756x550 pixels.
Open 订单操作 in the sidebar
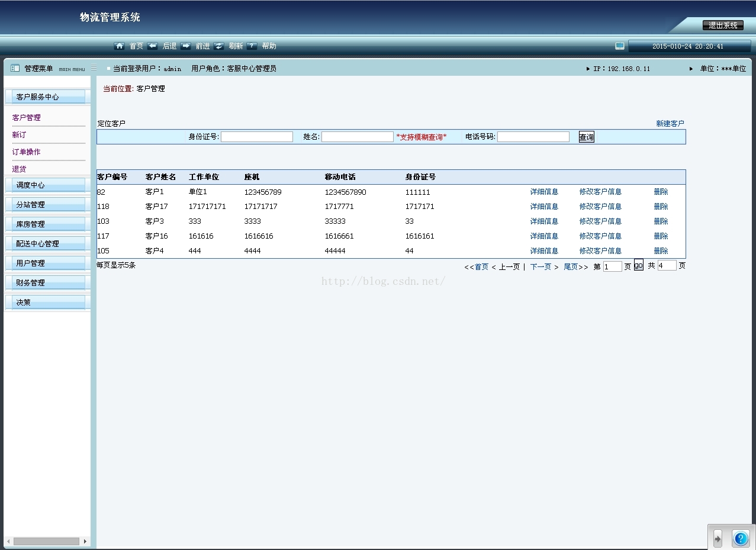tap(27, 152)
